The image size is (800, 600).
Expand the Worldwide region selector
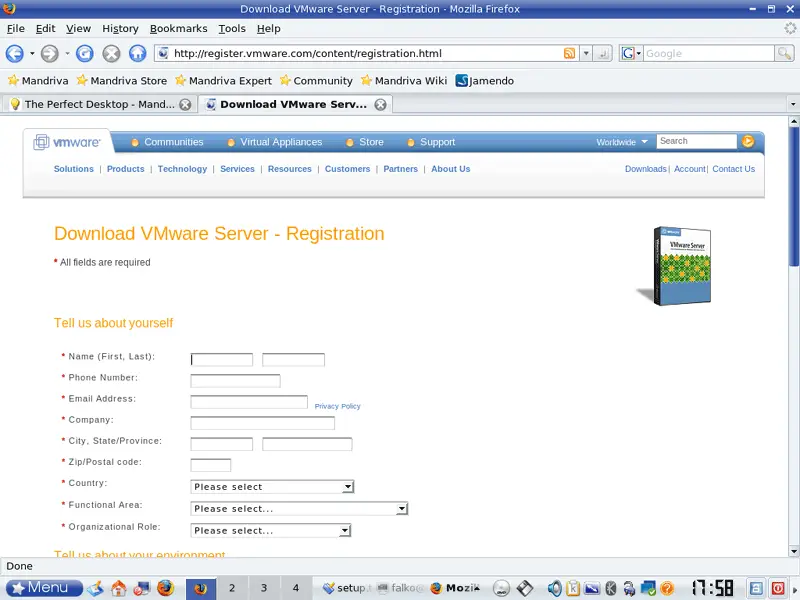[x=621, y=142]
